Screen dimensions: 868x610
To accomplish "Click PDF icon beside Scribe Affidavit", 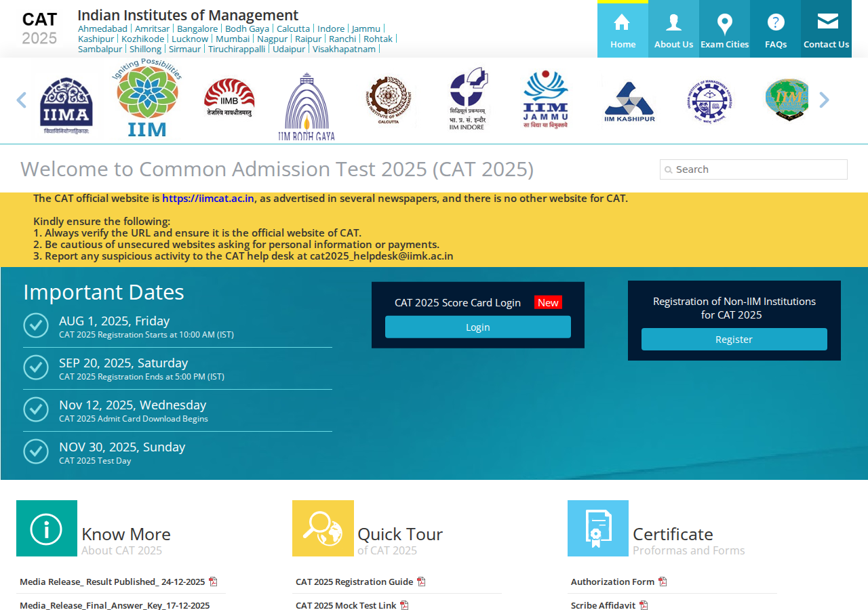I will click(644, 605).
